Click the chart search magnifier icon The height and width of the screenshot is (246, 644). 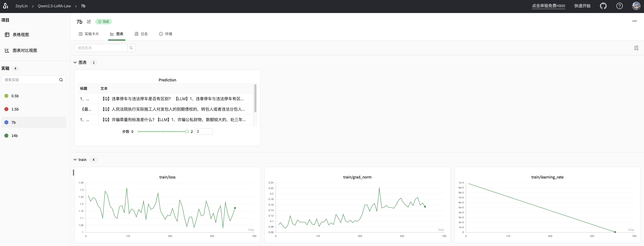[131, 48]
